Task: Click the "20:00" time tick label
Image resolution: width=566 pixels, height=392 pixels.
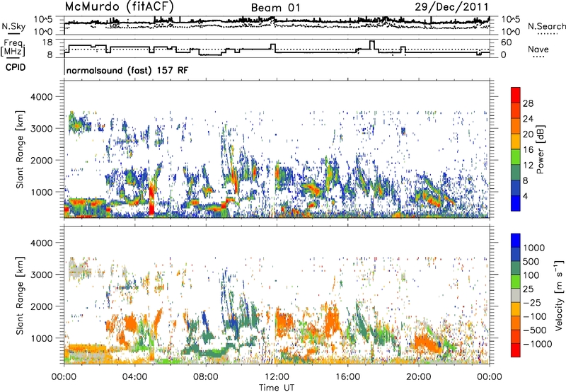Action: (x=419, y=377)
